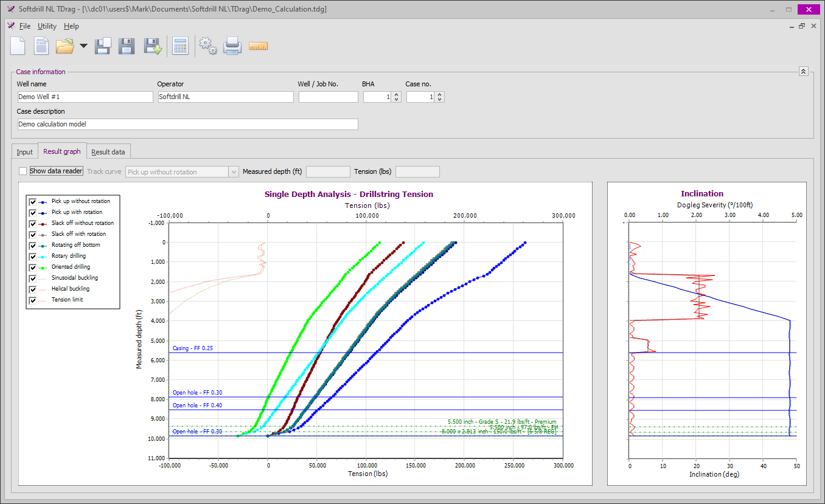Click the new-from-template document icon
Screen dimensions: 825x504
tap(41, 46)
